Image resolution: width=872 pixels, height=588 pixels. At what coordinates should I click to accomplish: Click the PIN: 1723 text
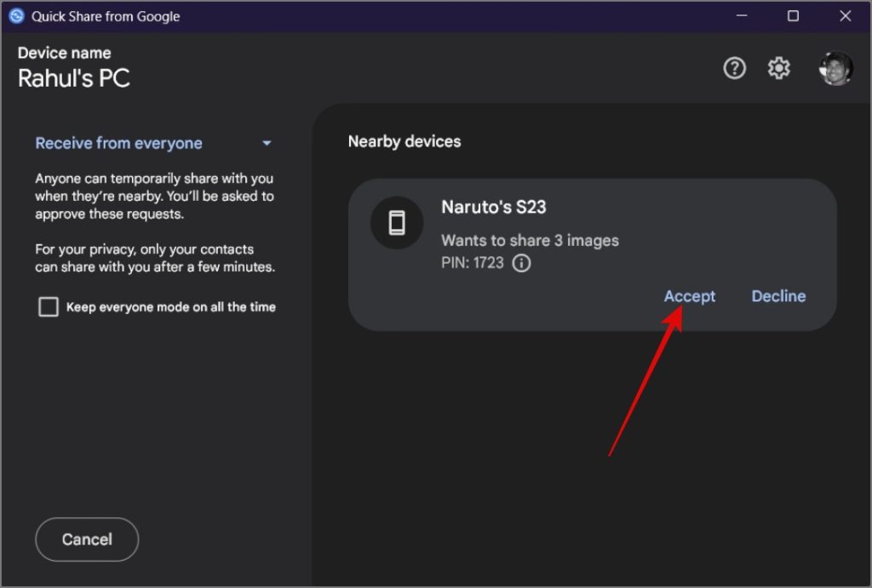pyautogui.click(x=472, y=263)
